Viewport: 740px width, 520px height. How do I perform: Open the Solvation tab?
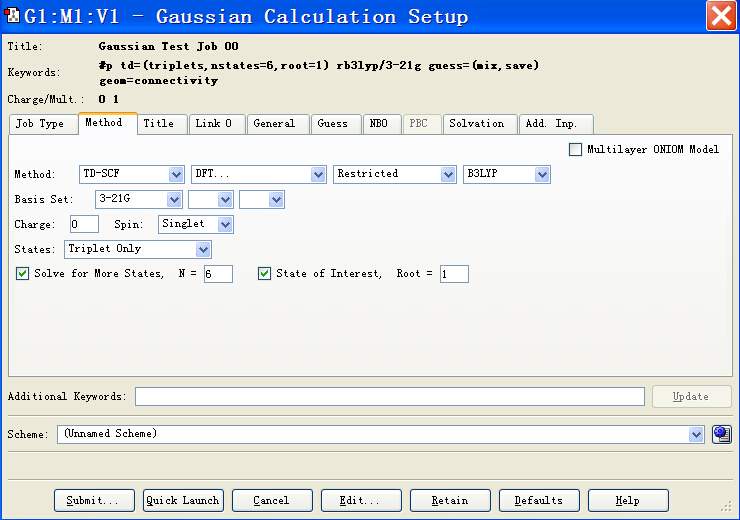477,124
